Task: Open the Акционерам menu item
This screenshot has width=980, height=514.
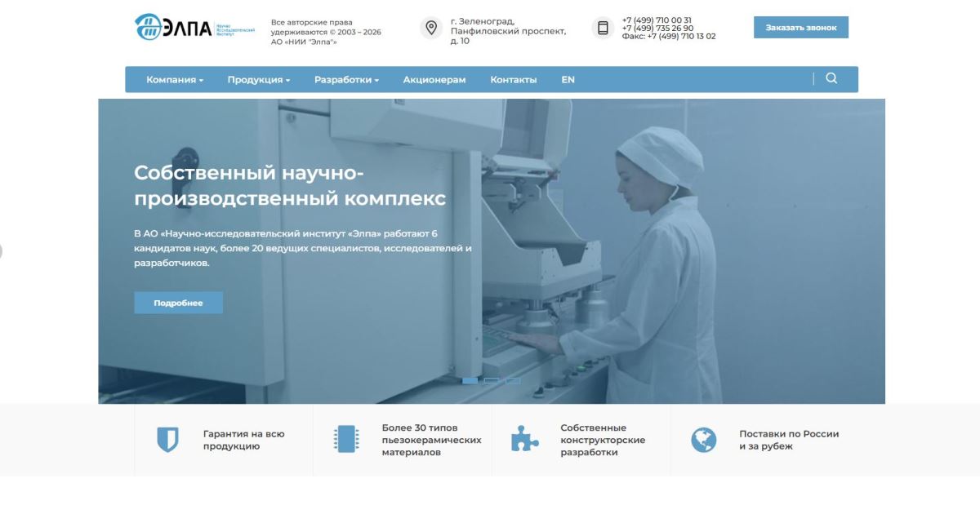Action: (434, 80)
